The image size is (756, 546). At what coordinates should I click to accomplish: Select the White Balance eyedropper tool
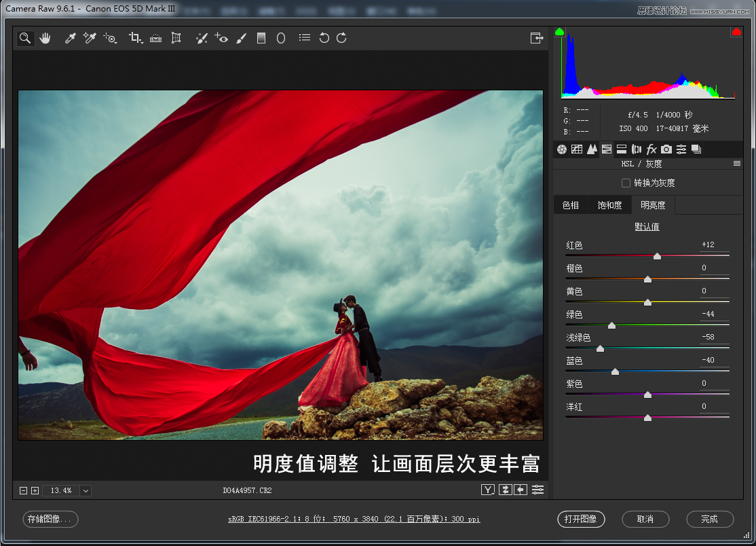pyautogui.click(x=71, y=38)
